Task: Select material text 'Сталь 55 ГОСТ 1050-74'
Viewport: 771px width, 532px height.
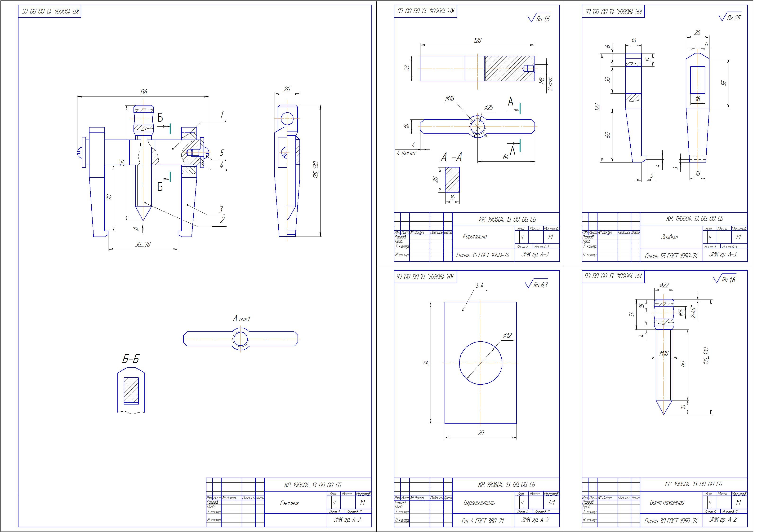Action: click(671, 256)
